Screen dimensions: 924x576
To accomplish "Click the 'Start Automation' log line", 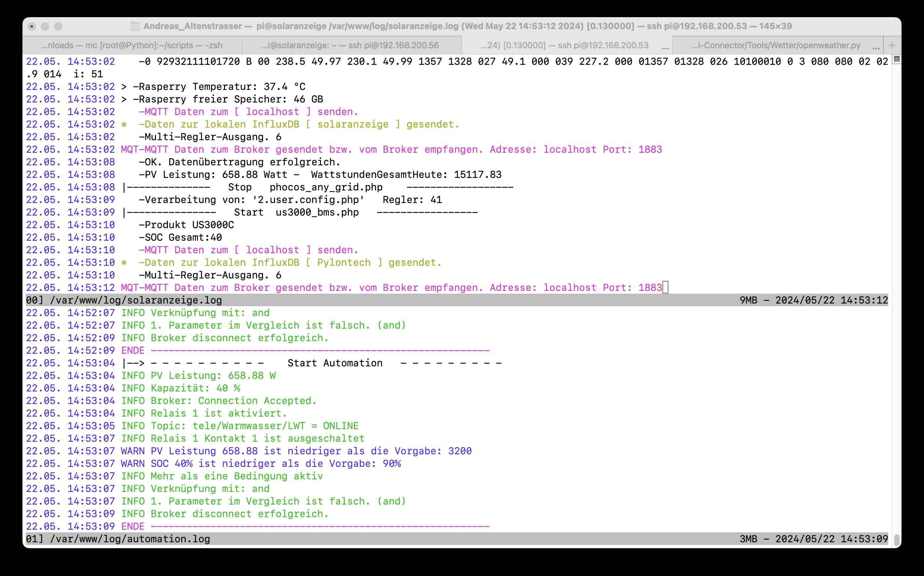I will click(x=335, y=363).
